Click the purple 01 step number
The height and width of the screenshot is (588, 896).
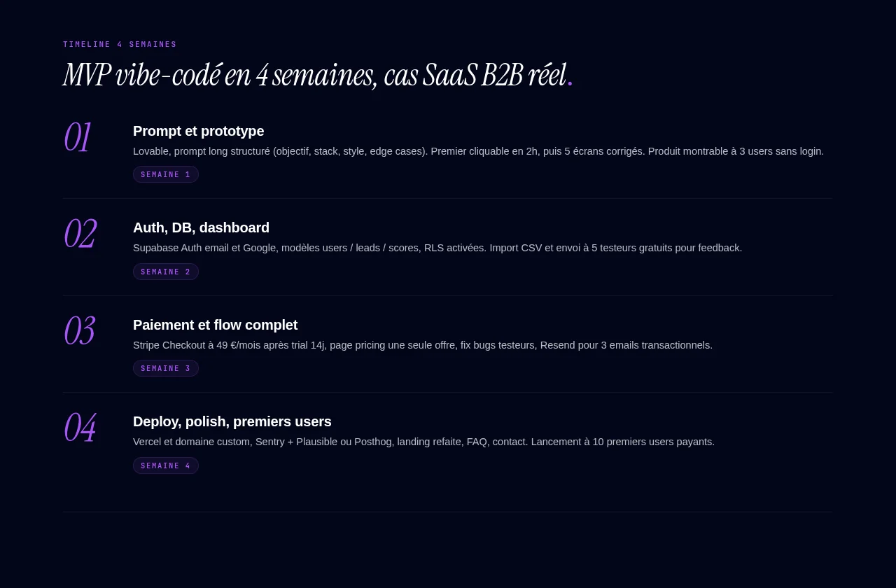click(x=77, y=137)
